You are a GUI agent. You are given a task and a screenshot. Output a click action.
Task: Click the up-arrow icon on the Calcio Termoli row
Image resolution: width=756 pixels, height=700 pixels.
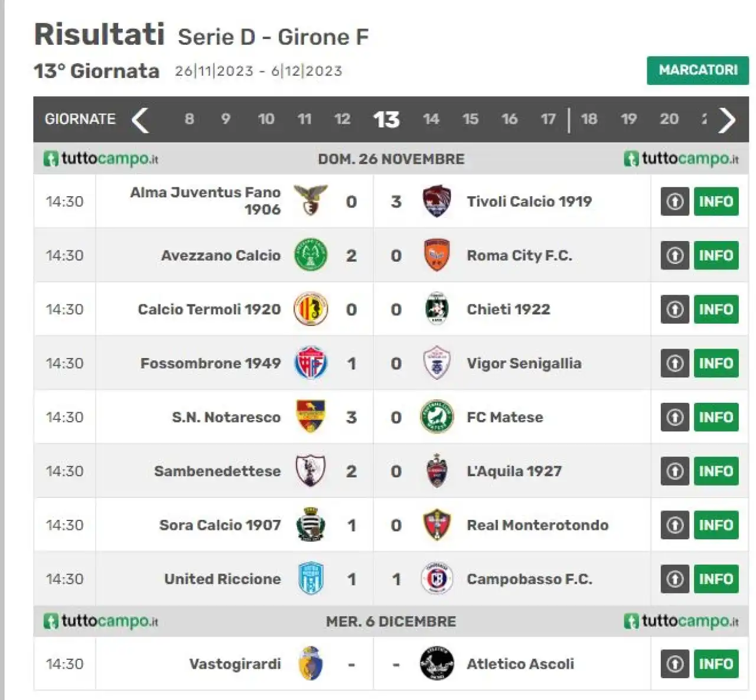(x=674, y=309)
